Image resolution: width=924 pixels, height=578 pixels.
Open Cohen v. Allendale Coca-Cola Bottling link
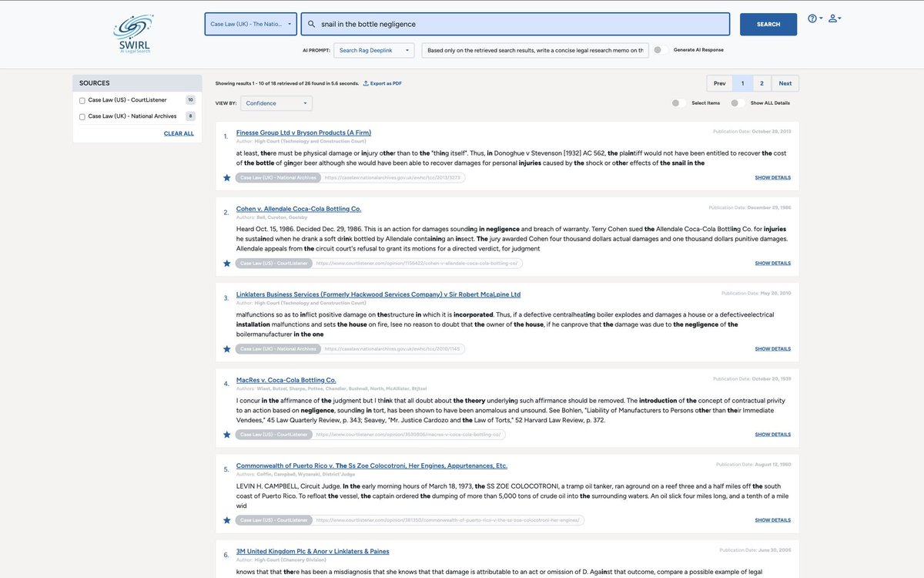click(x=299, y=209)
